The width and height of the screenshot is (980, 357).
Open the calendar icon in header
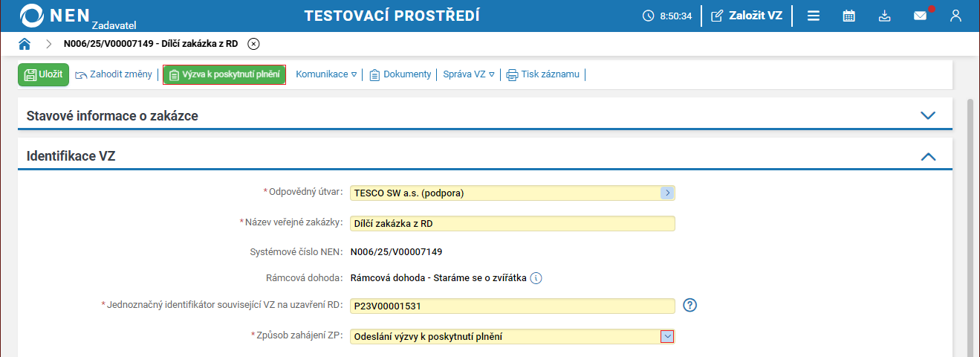(849, 16)
